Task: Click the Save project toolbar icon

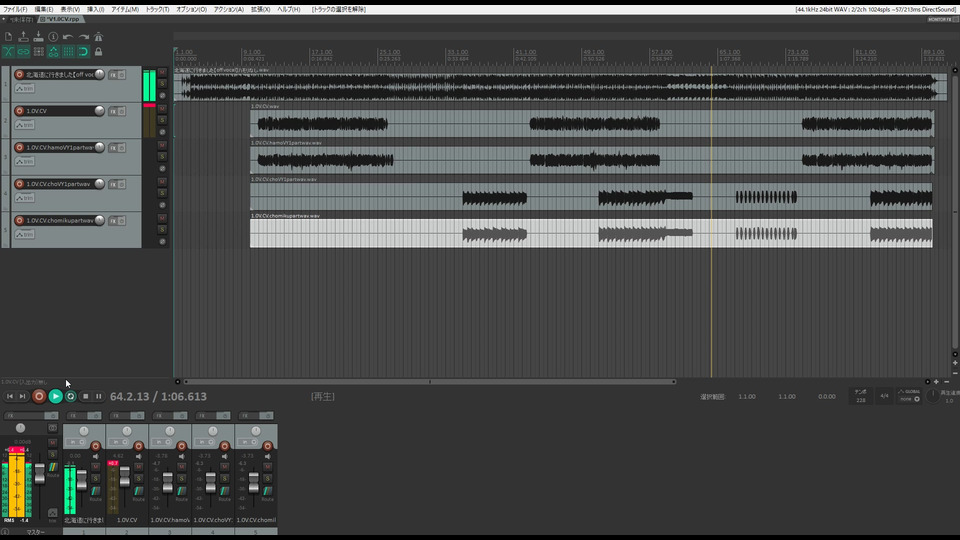Action: pyautogui.click(x=38, y=37)
